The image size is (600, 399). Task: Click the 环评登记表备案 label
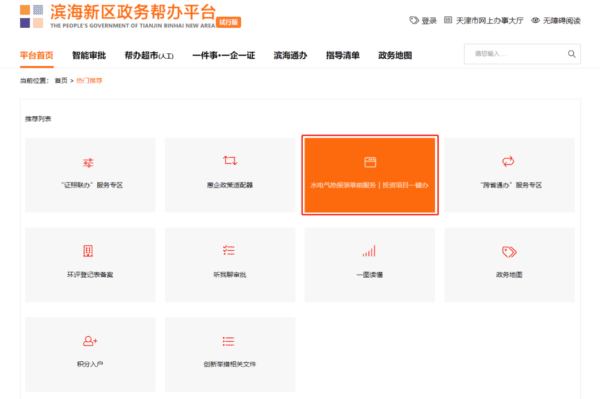[90, 275]
